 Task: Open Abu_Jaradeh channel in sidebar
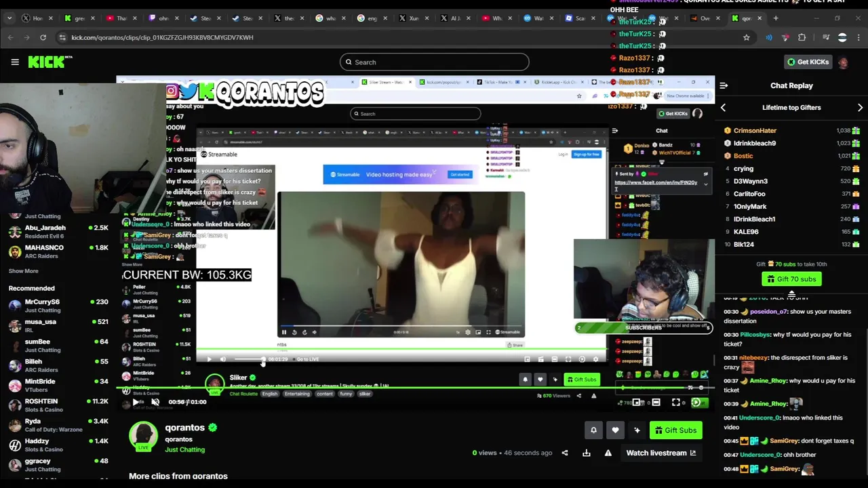pos(58,231)
